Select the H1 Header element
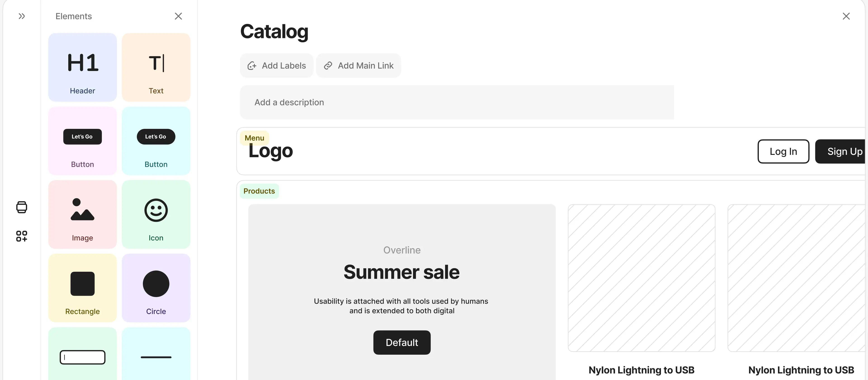The width and height of the screenshot is (868, 380). pyautogui.click(x=82, y=67)
